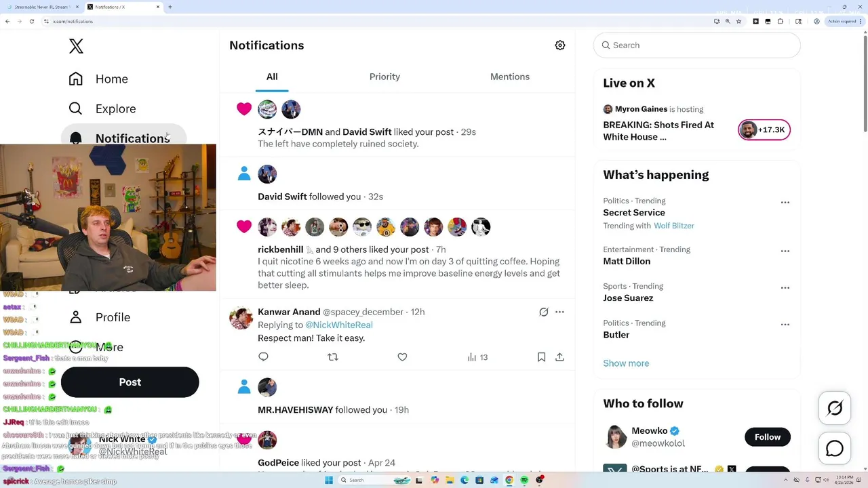Go to Explore in sidebar
Image resolution: width=868 pixels, height=488 pixels.
[102, 108]
